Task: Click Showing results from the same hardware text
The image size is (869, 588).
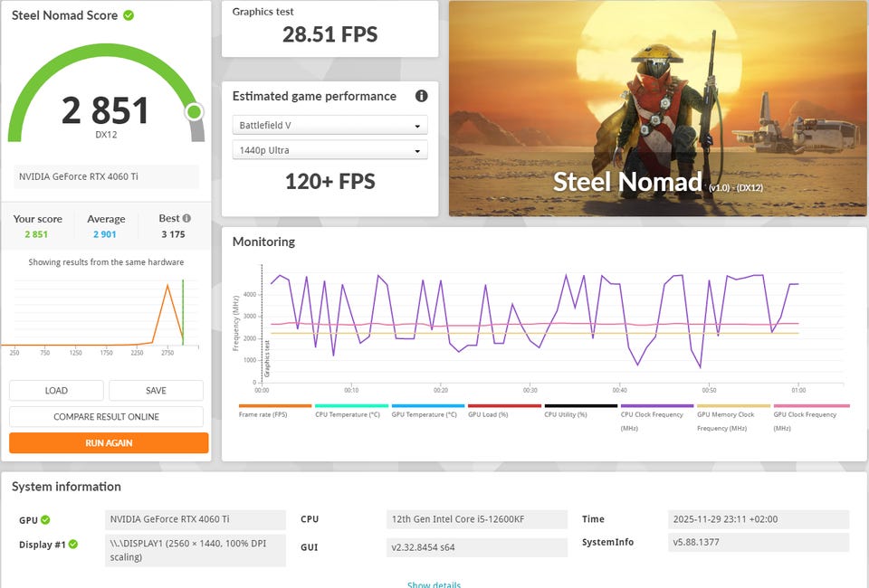Action: 106,262
